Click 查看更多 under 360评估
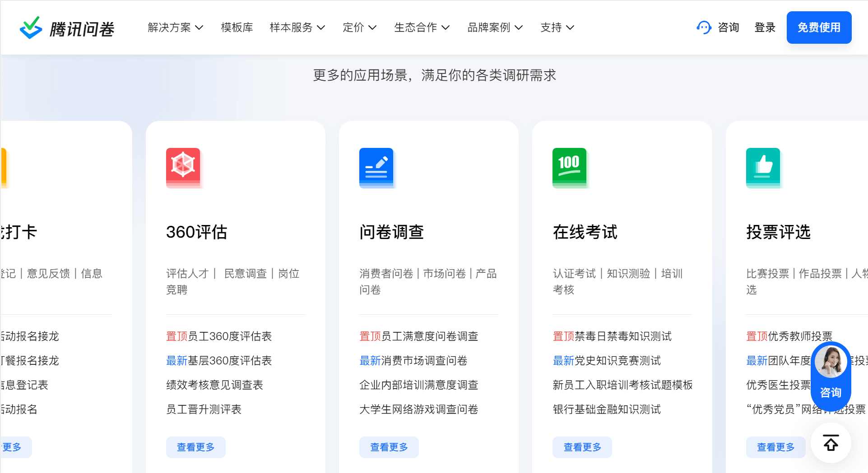The width and height of the screenshot is (868, 473). click(196, 447)
